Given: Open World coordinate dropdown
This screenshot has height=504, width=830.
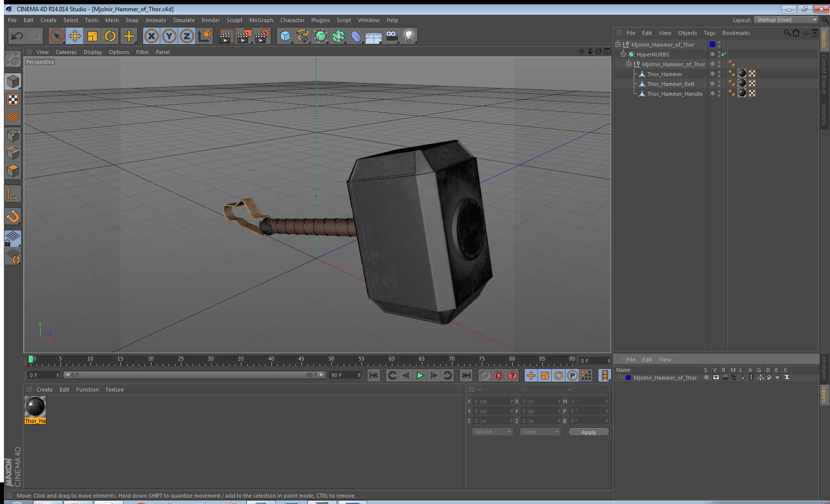Looking at the screenshot, I should click(493, 432).
